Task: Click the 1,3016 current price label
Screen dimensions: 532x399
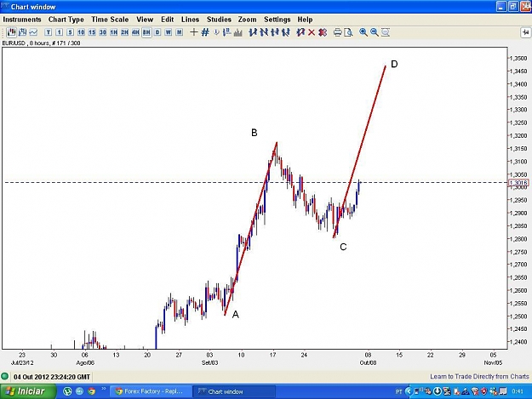Action: pos(518,183)
